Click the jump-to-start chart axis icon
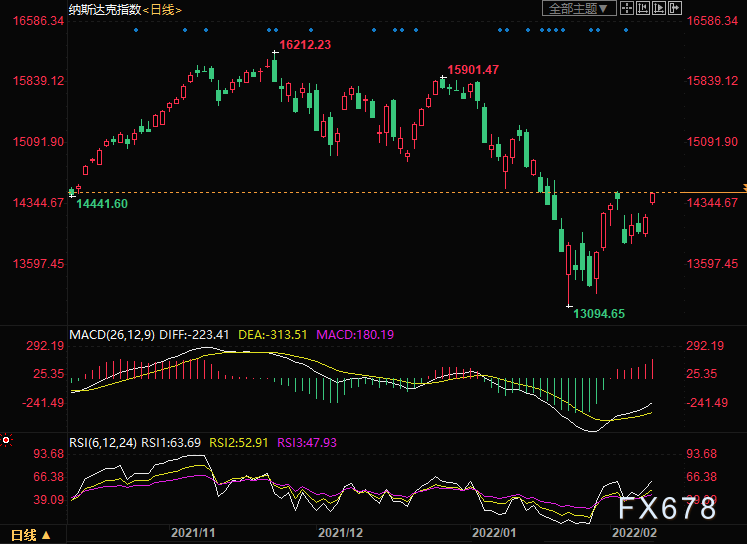 (x=643, y=8)
